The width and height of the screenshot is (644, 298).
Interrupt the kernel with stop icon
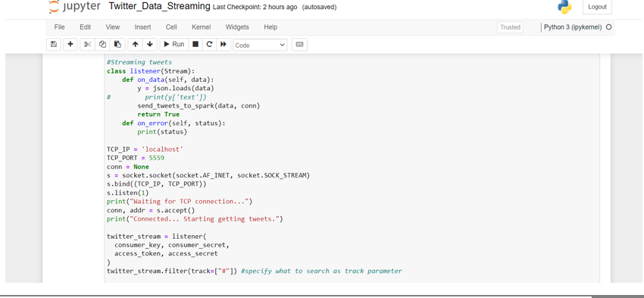(195, 45)
